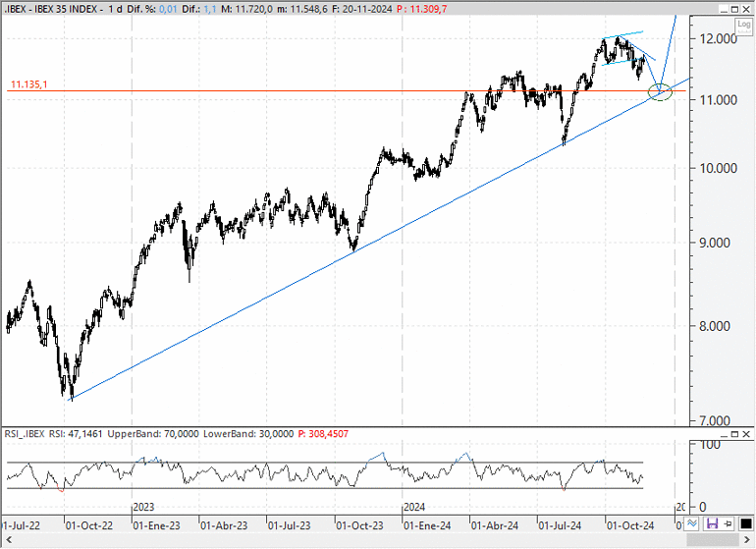Screen dimensions: 756x549
Task: Click the 'm: 11.548,6' minimum value
Action: tap(302, 9)
